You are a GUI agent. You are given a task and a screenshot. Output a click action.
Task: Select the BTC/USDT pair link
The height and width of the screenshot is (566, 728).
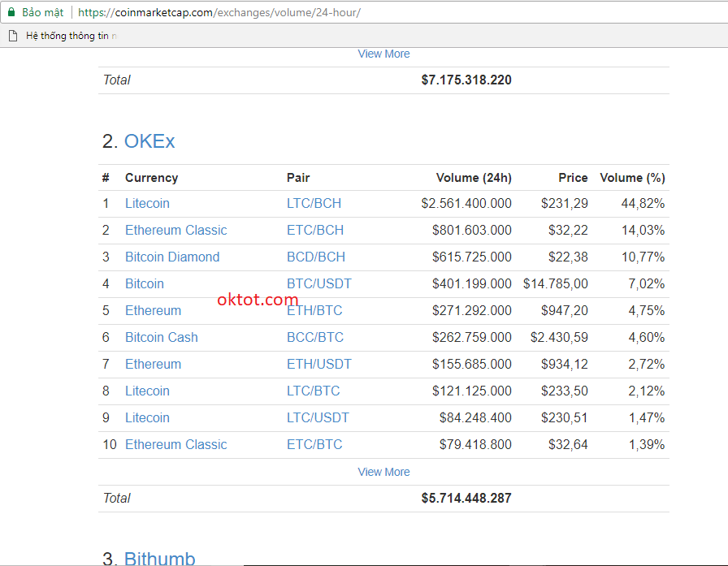(319, 283)
